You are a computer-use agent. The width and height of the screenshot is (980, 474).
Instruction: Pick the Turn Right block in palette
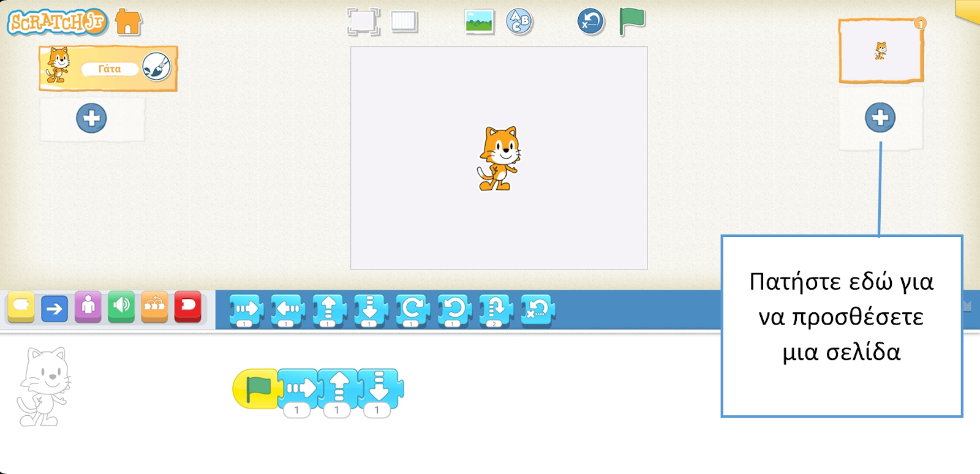412,310
